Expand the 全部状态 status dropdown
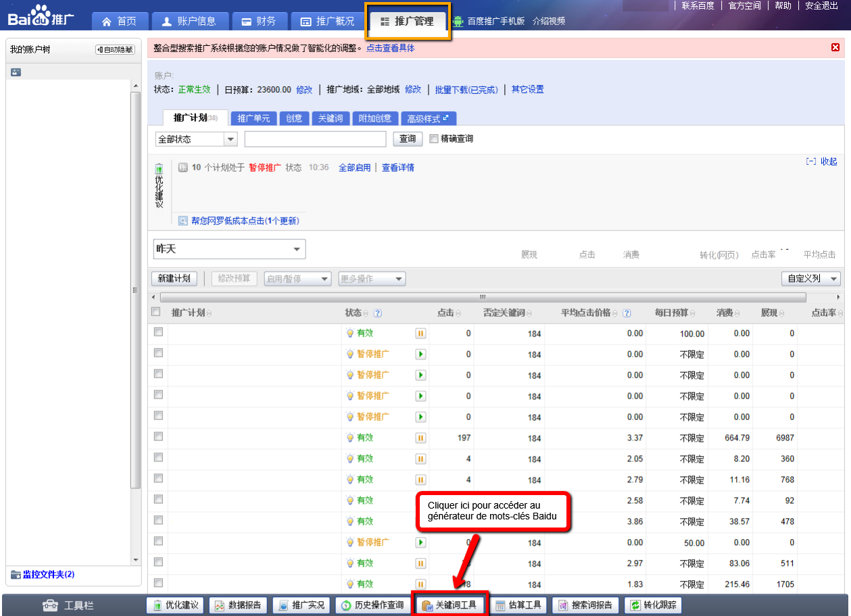Viewport: 851px width, 616px height. pyautogui.click(x=230, y=139)
